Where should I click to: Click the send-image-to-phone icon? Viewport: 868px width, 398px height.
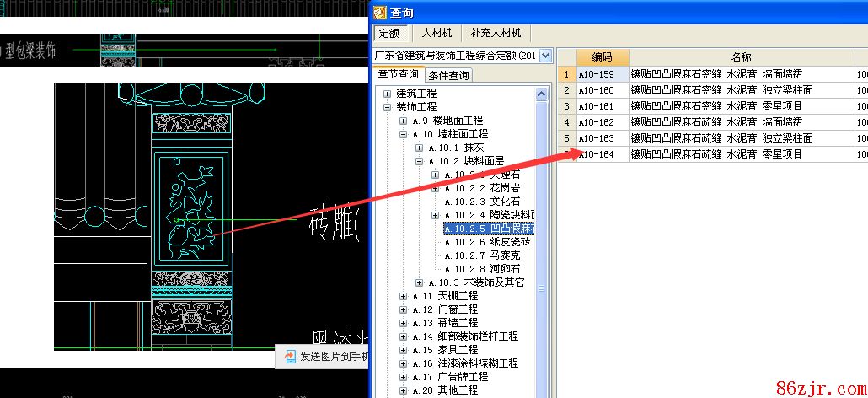click(x=289, y=357)
